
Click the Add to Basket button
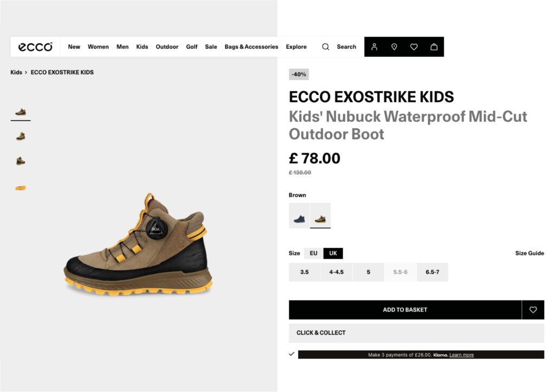coord(405,310)
